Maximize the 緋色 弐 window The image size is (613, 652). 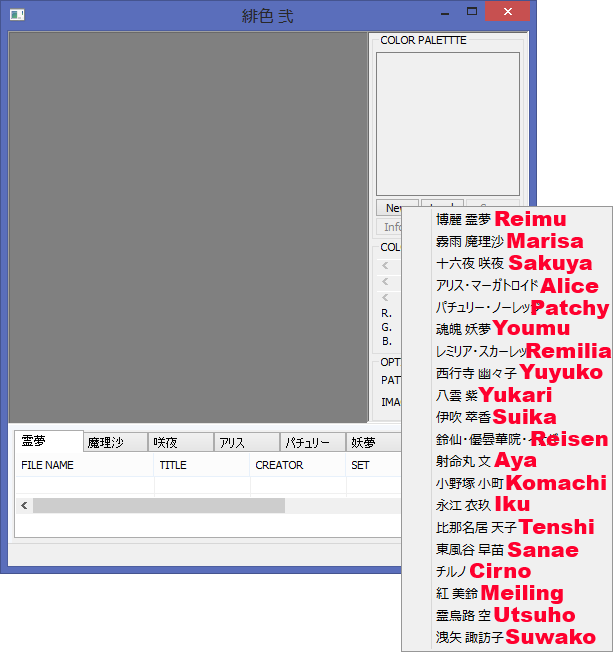472,12
